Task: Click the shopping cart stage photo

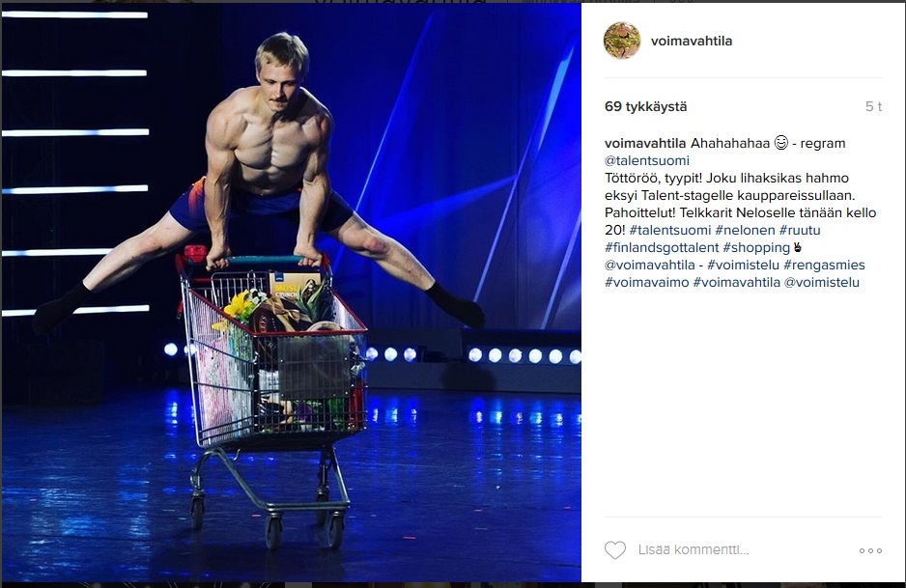Action: 292,293
